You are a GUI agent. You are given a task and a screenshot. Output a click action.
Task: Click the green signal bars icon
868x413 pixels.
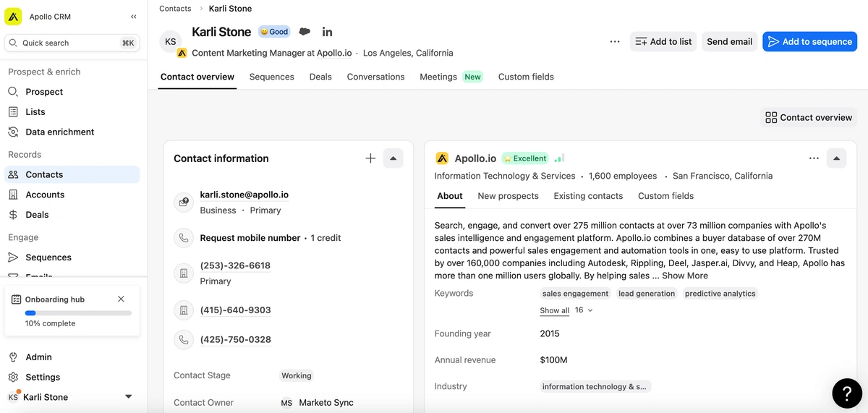(558, 158)
